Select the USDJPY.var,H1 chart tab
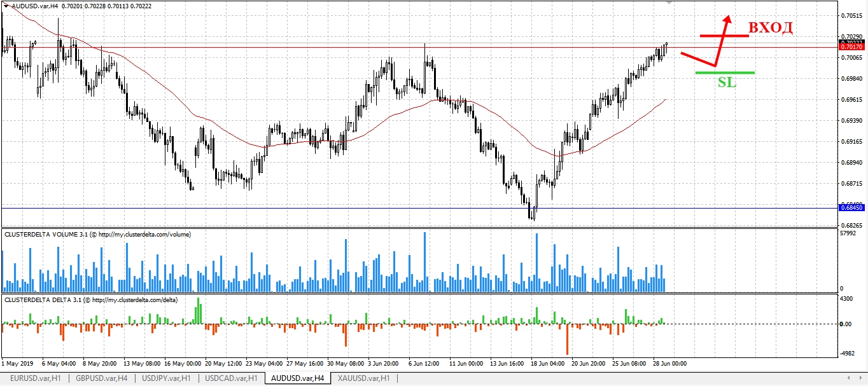 [167, 378]
